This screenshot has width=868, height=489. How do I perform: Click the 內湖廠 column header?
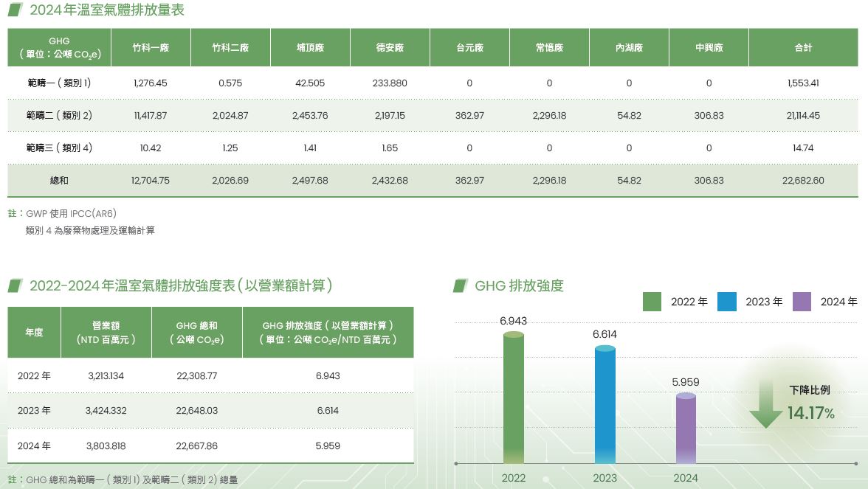[629, 48]
